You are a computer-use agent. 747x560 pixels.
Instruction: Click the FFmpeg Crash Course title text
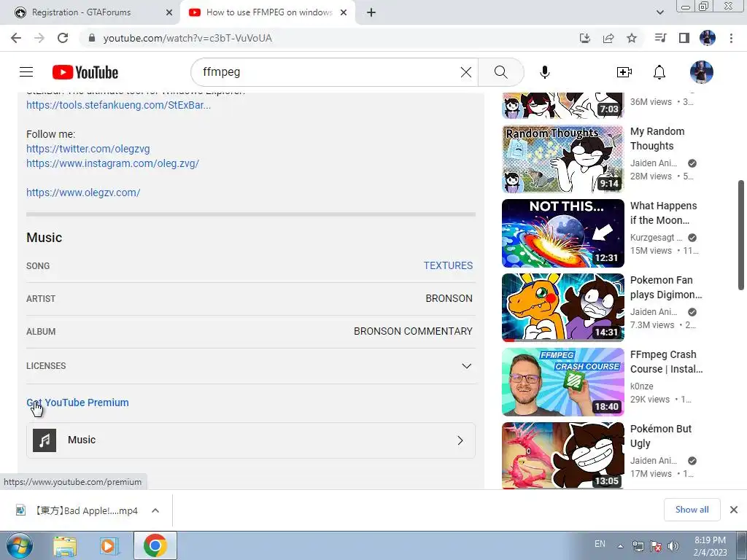666,362
